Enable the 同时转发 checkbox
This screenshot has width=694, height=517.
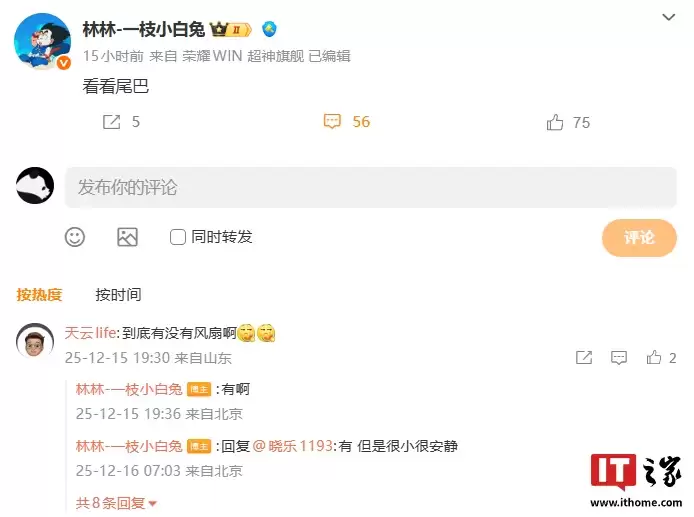click(x=177, y=237)
